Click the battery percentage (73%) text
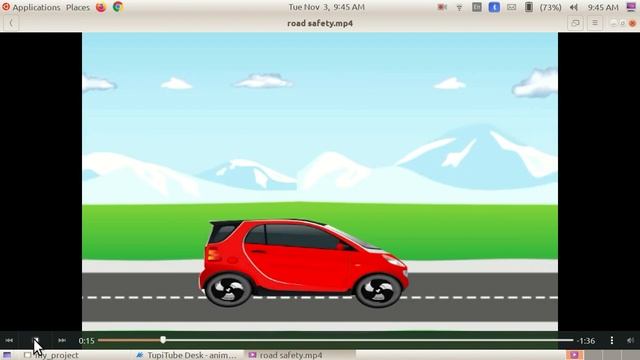Image resolution: width=640 pixels, height=360 pixels. point(550,7)
